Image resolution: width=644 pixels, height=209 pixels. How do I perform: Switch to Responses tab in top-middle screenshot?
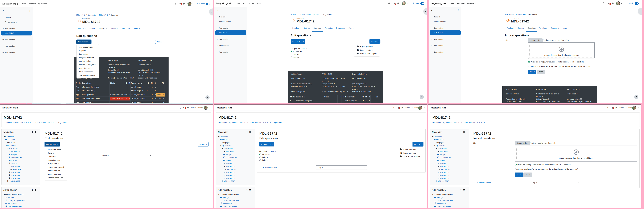340,28
